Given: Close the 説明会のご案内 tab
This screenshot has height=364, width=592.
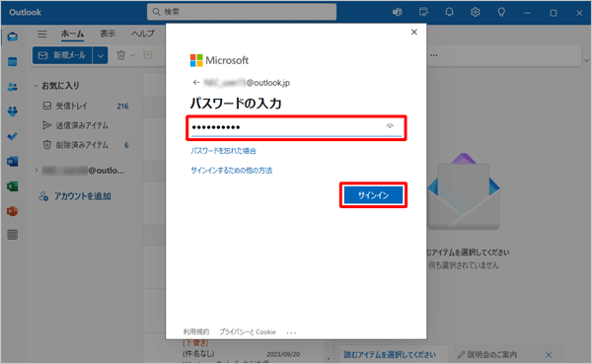Looking at the screenshot, I should click(549, 354).
